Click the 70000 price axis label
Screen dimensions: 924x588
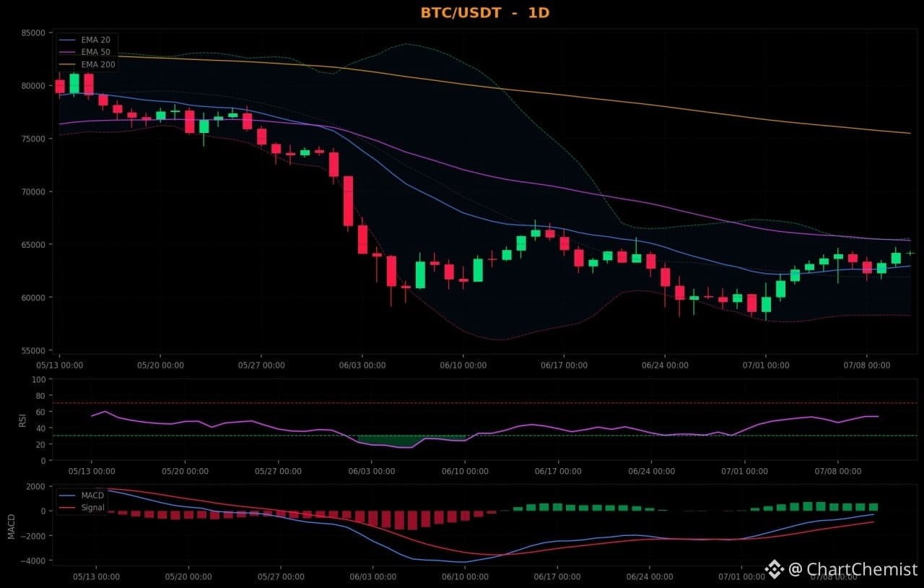(x=33, y=191)
